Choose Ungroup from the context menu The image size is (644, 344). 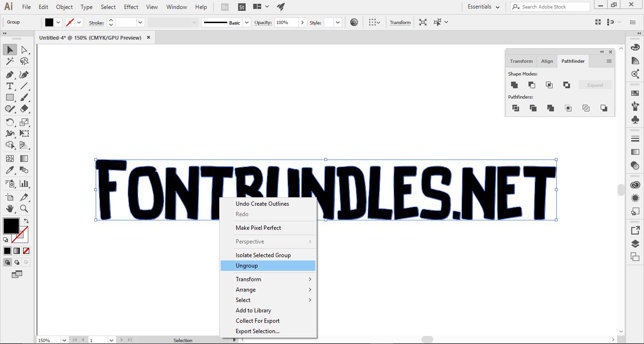tap(247, 266)
